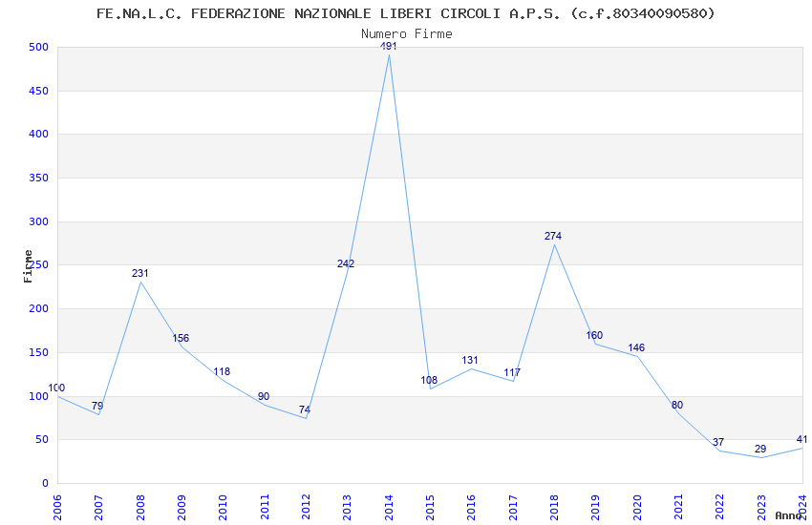The image size is (812, 525).
Task: Click the 2017 x-axis year label
Action: [x=513, y=508]
